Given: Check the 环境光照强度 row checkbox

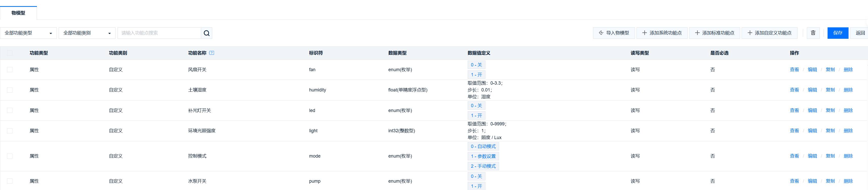Looking at the screenshot, I should (10, 131).
